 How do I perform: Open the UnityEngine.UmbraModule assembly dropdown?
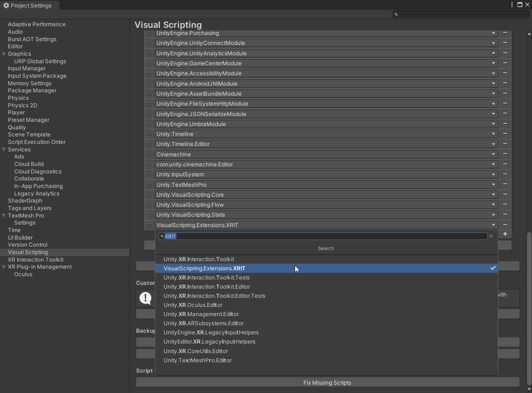pyautogui.click(x=326, y=124)
